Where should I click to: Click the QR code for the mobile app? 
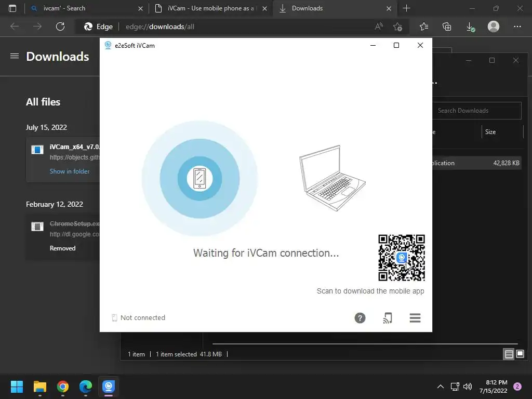[x=402, y=258]
